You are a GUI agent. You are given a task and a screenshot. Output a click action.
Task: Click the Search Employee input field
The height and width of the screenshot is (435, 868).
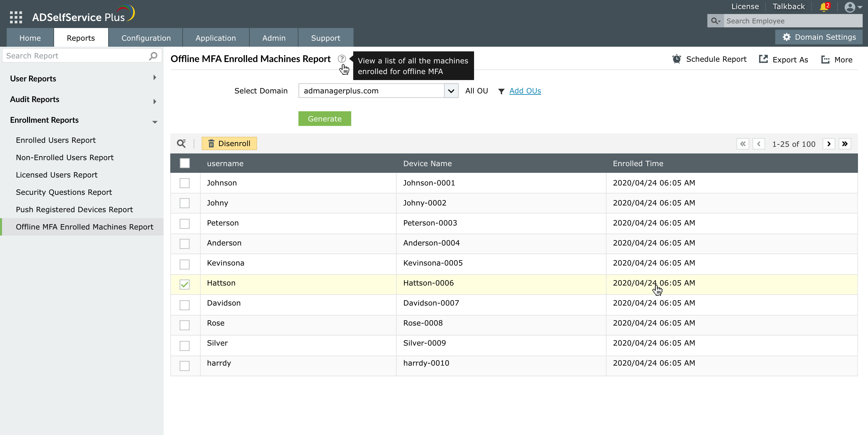[x=792, y=21]
